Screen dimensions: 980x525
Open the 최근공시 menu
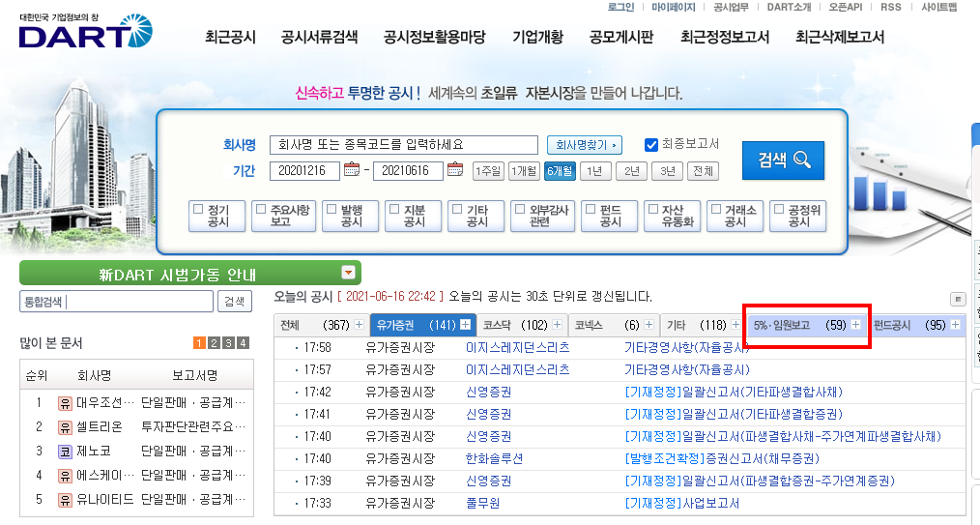pyautogui.click(x=231, y=37)
